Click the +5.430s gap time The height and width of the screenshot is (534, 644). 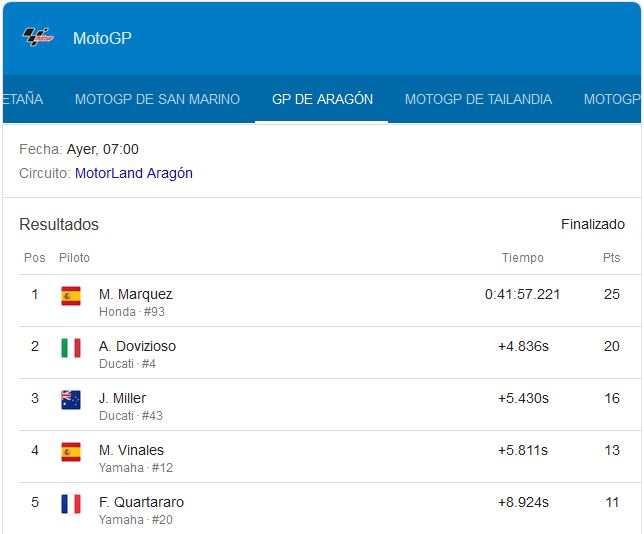coord(523,398)
